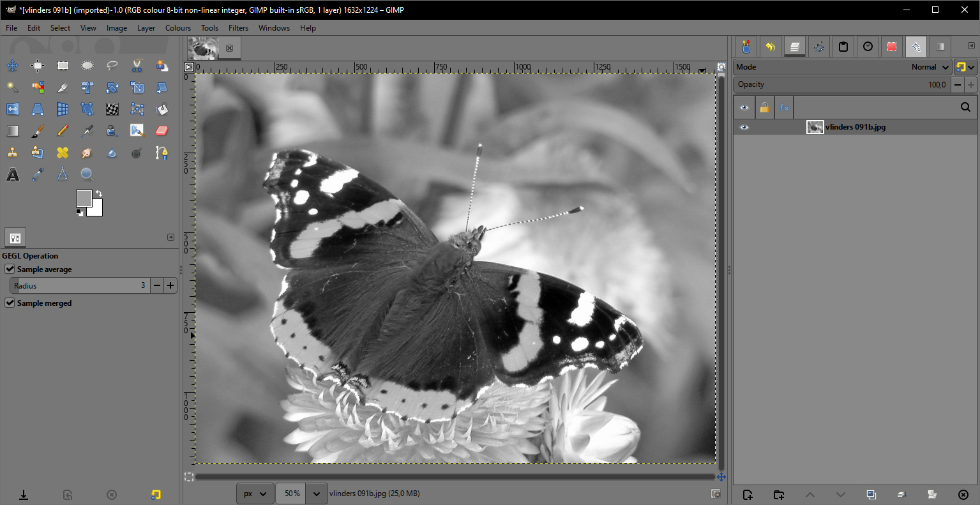Disable the Sample merged option
The image size is (980, 505).
10,303
